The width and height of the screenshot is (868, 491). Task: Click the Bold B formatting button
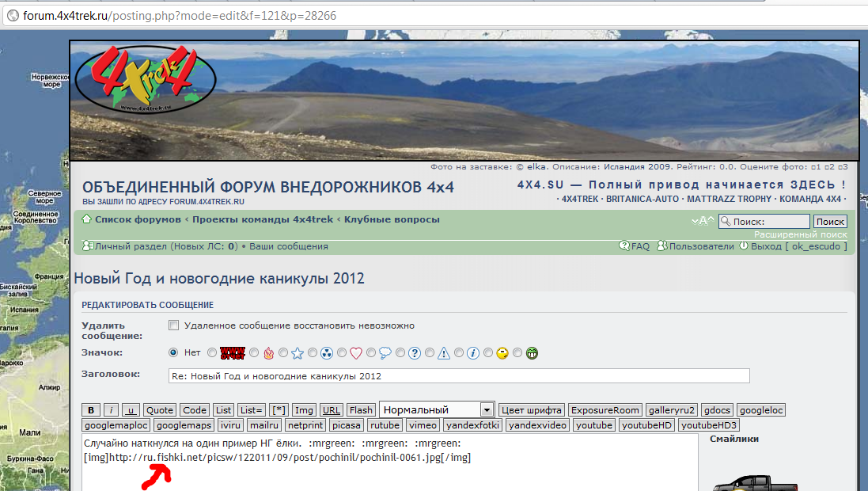click(91, 410)
